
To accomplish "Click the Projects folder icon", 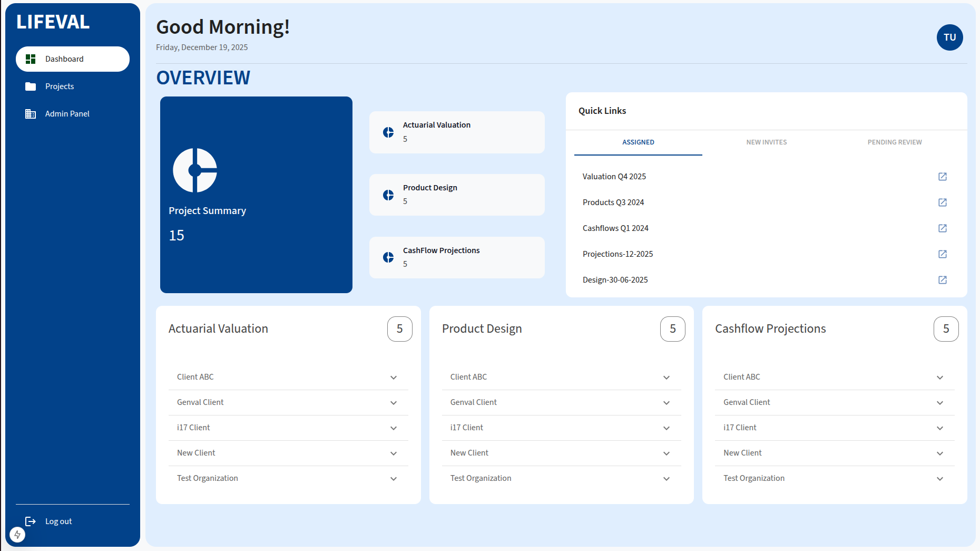I will [31, 86].
